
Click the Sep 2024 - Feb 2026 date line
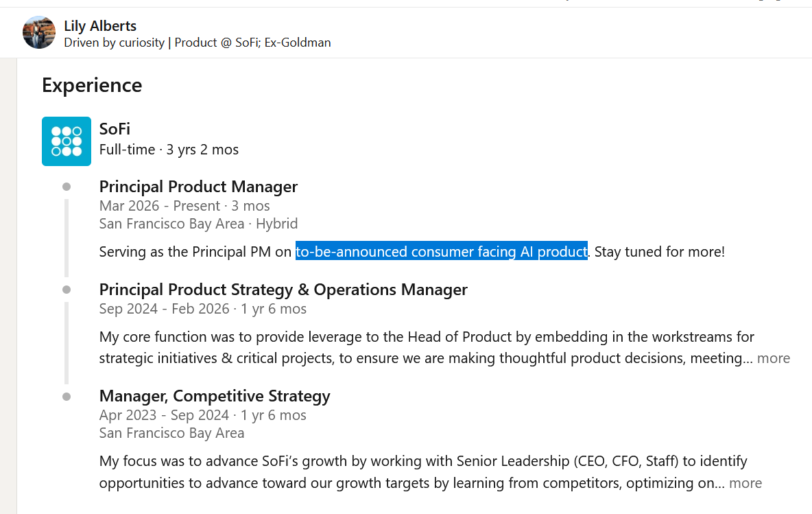(x=202, y=309)
